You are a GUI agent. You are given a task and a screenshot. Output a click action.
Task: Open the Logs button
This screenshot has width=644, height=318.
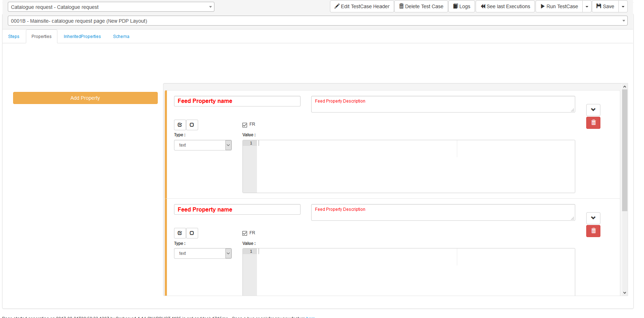click(x=461, y=6)
